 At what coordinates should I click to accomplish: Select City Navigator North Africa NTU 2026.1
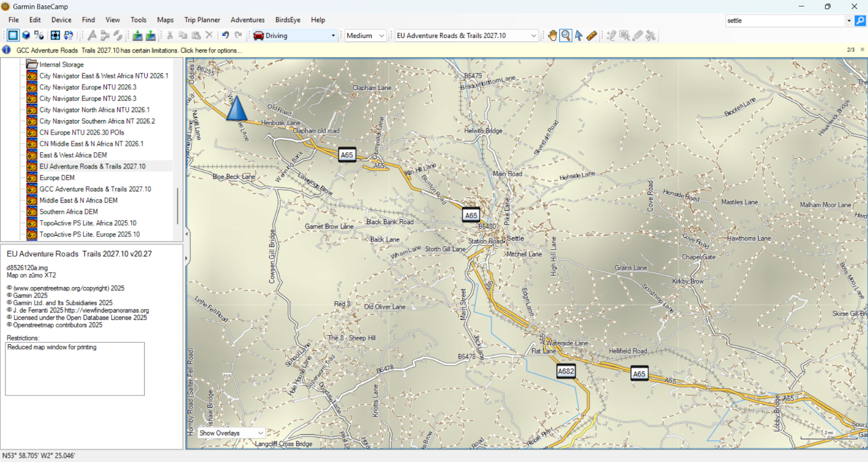[x=94, y=110]
